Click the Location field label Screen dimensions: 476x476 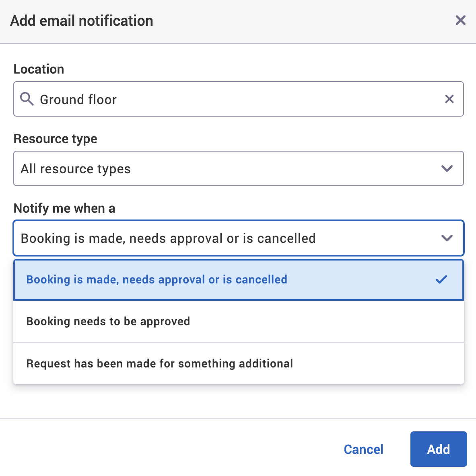pyautogui.click(x=39, y=69)
